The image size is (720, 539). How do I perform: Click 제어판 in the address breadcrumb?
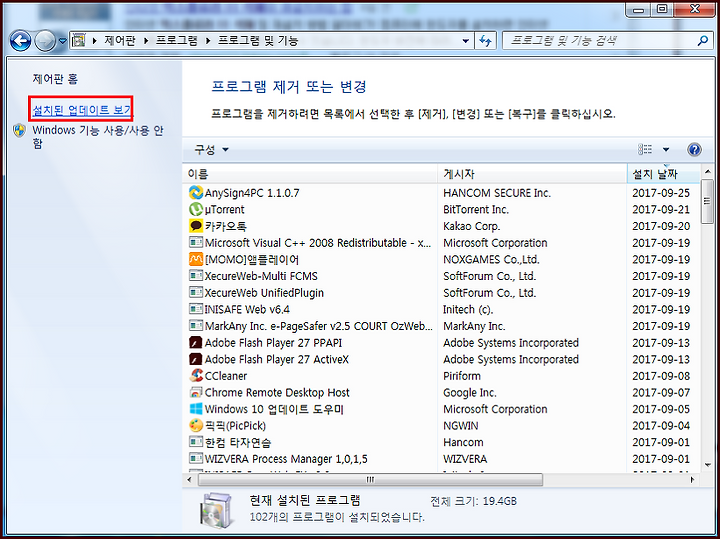coord(120,40)
